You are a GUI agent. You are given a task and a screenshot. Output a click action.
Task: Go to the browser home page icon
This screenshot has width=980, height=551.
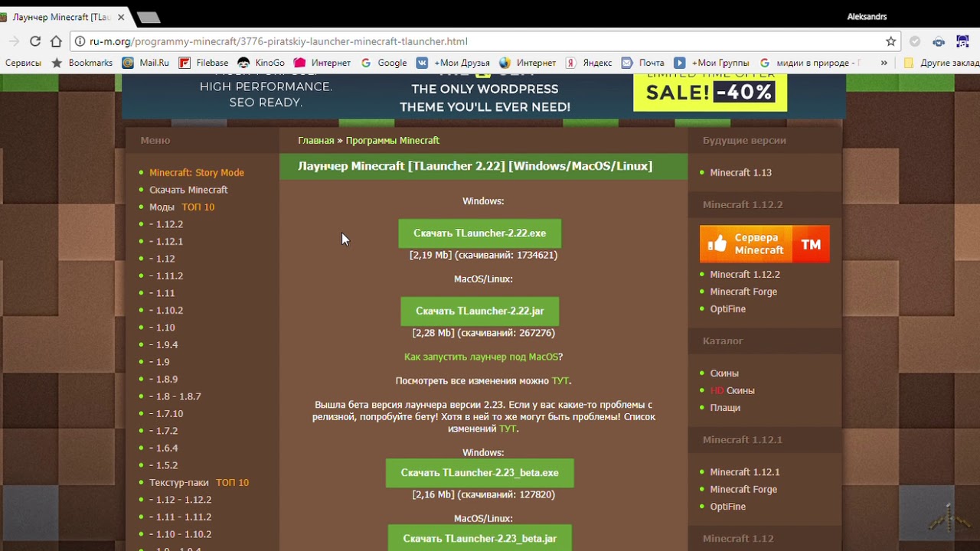point(56,41)
